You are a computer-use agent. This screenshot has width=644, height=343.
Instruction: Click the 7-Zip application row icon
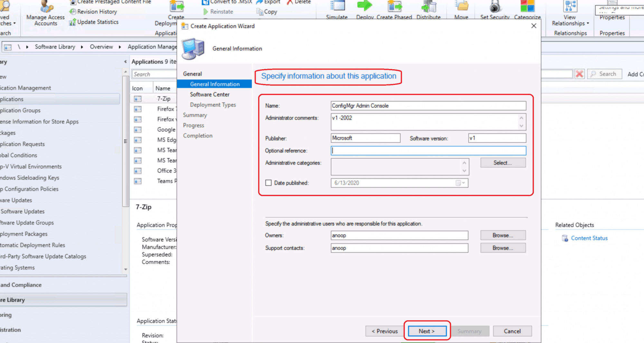pyautogui.click(x=138, y=99)
